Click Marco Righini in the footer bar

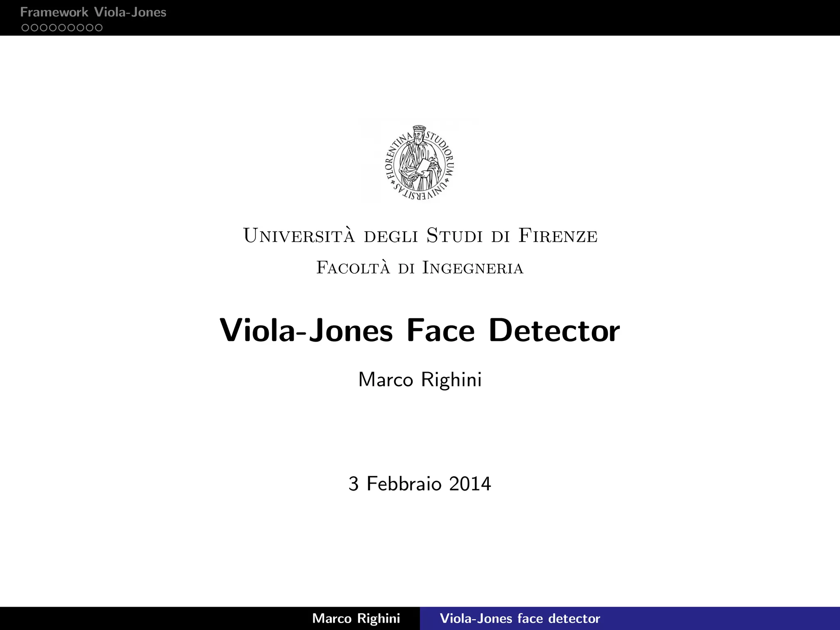click(356, 618)
